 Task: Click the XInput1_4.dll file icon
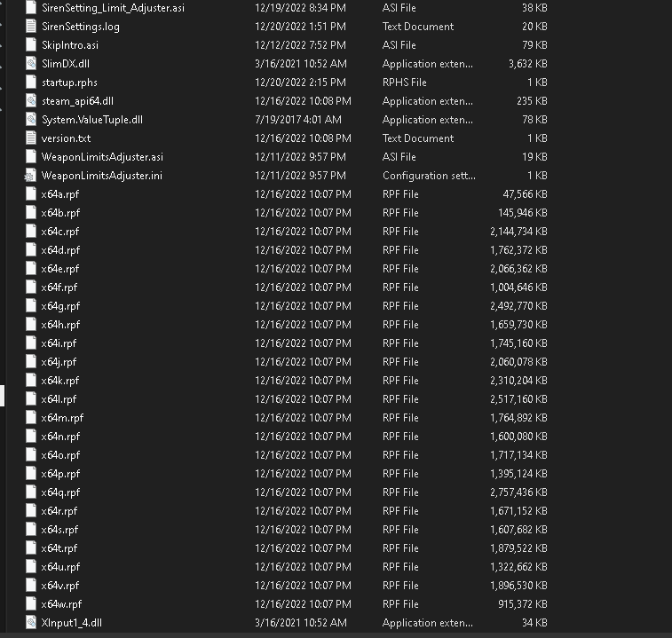33,623
